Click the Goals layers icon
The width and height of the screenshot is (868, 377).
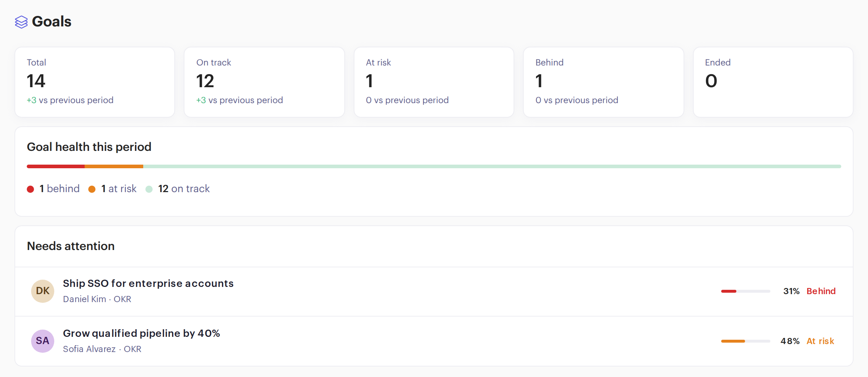[21, 22]
